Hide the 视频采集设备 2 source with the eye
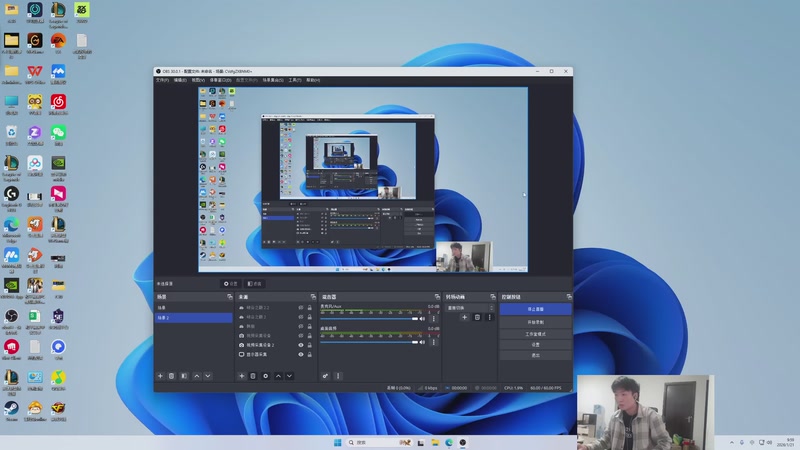800x450 pixels. (300, 345)
